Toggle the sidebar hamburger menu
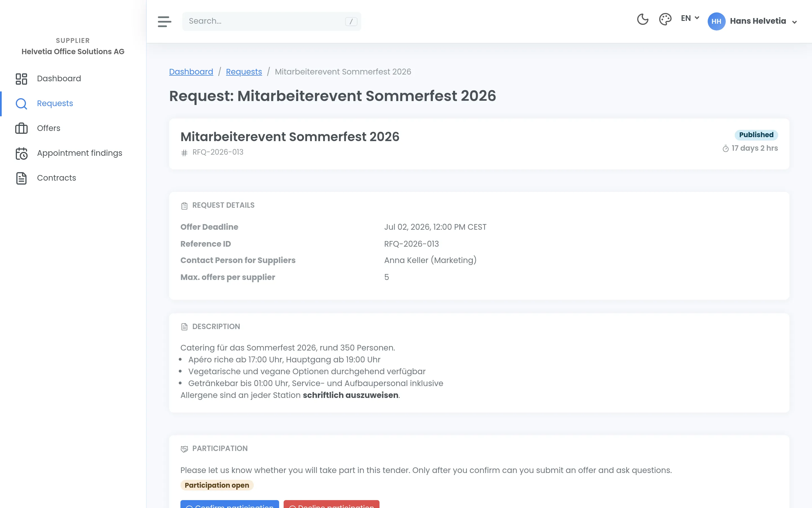The height and width of the screenshot is (508, 812). coord(164,21)
